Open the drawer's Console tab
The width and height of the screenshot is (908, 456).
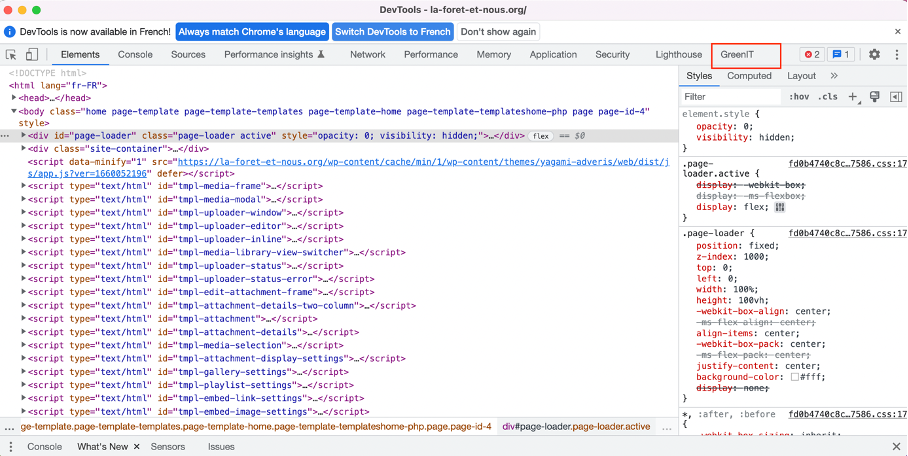[45, 447]
